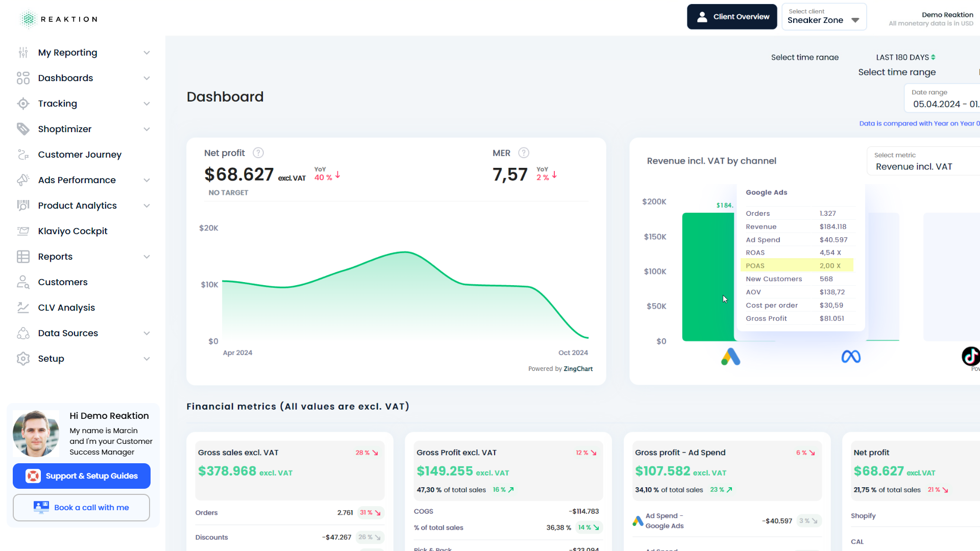Switch to Client Overview
The height and width of the screenshot is (551, 980).
pyautogui.click(x=732, y=16)
